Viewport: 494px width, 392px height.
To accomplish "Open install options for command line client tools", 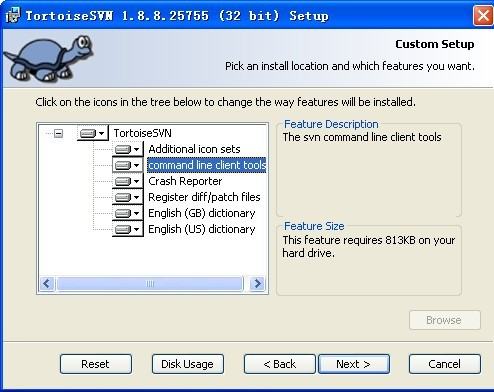I will click(128, 165).
